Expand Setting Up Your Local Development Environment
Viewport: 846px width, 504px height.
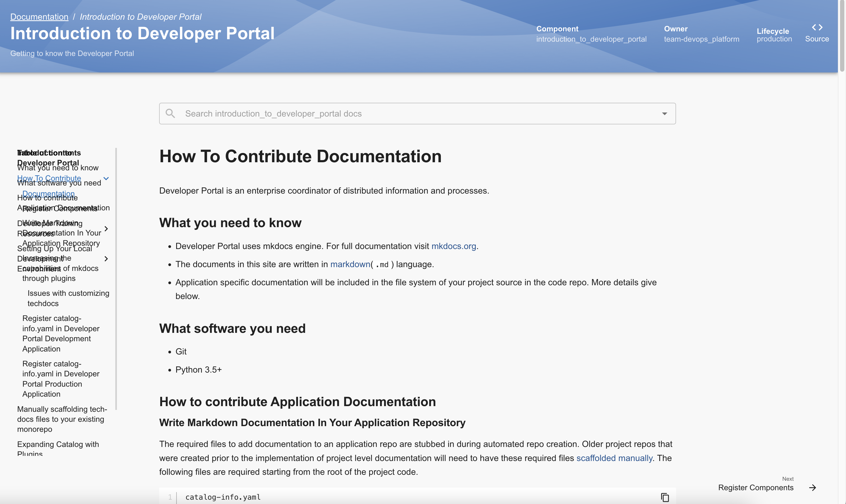coord(106,258)
